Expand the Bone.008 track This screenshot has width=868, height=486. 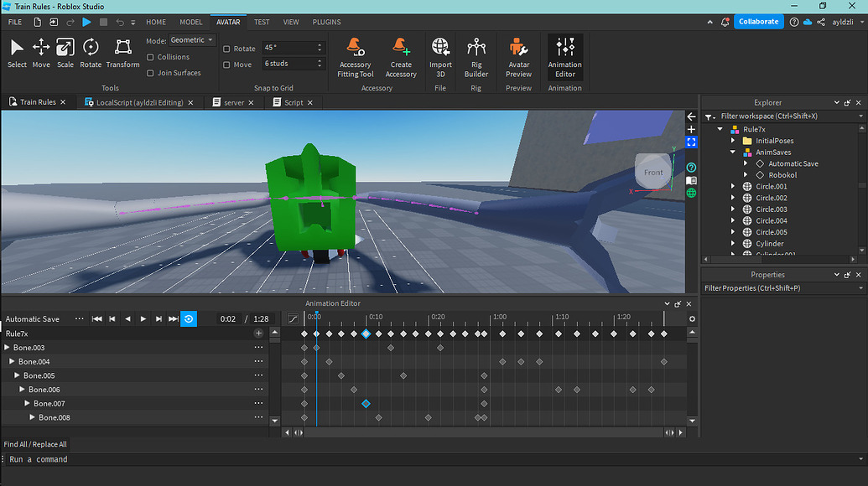32,417
